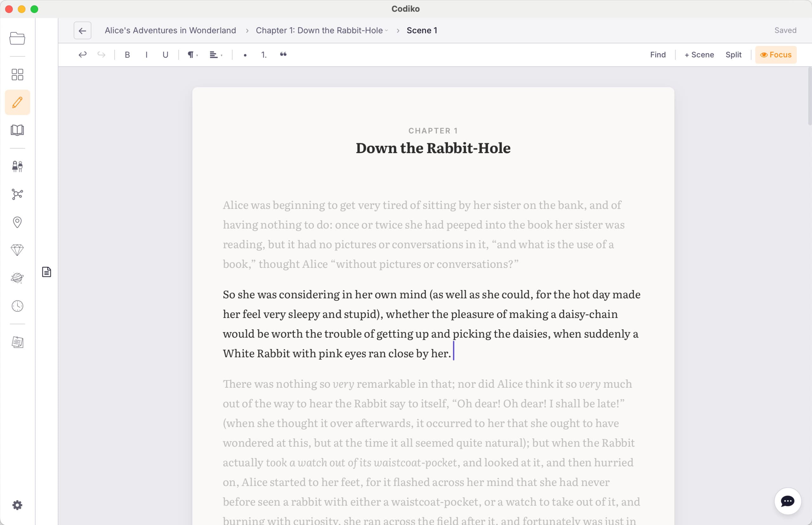Click the CHAPTER 1 label

pos(433,131)
